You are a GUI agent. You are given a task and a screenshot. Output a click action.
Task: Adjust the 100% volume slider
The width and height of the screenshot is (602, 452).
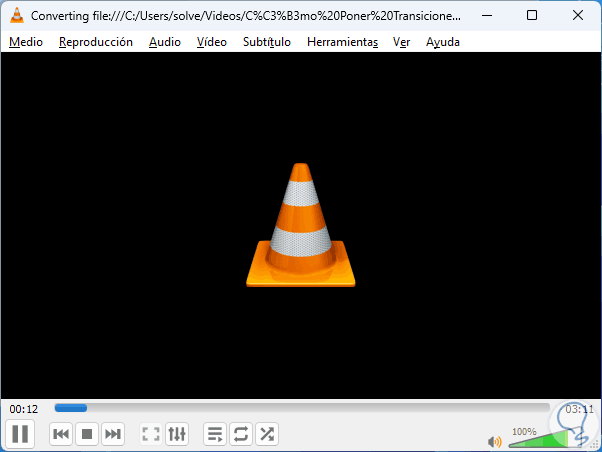pyautogui.click(x=545, y=439)
